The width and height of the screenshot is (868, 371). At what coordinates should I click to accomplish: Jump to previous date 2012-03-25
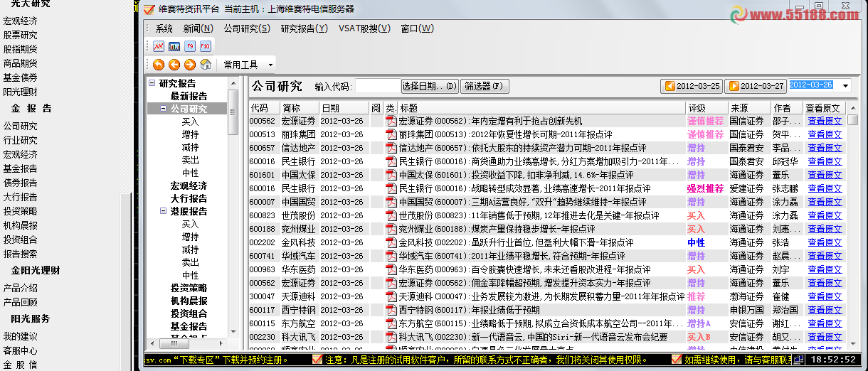click(692, 86)
